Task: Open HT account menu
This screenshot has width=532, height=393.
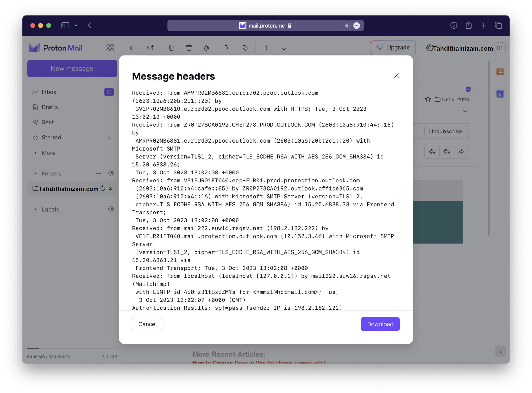Action: click(500, 48)
